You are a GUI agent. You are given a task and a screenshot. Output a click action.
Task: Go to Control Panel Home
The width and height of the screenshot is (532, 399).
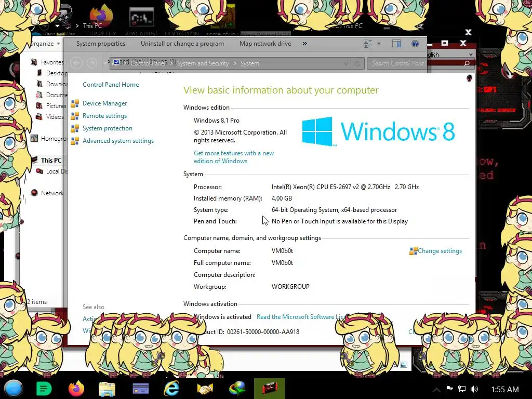[x=111, y=85]
